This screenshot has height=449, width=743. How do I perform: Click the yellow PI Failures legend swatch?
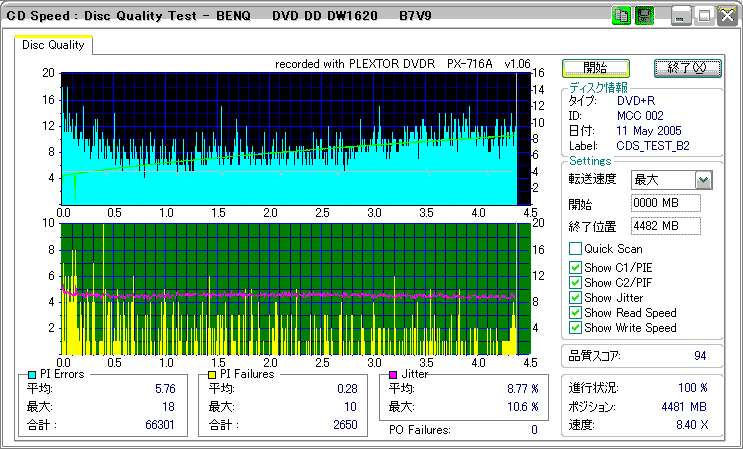pos(212,374)
